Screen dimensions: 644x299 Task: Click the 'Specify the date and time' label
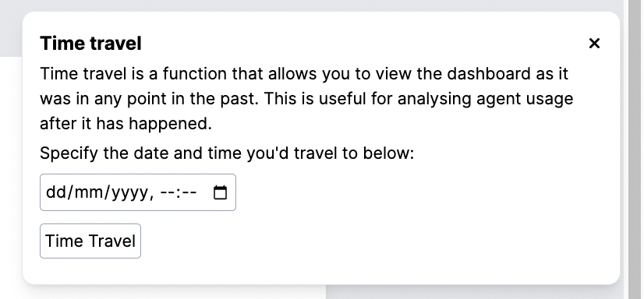tap(227, 153)
